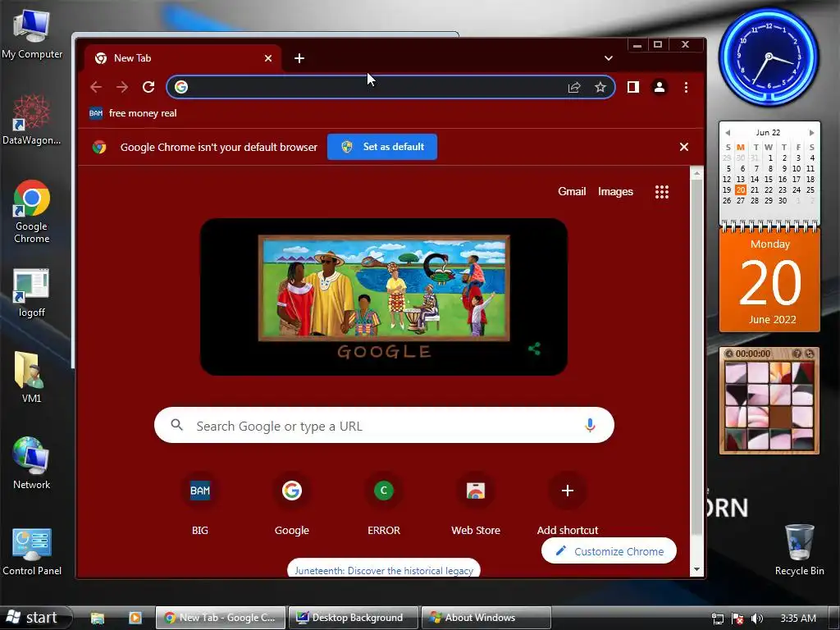Image resolution: width=840 pixels, height=630 pixels.
Task: Click the media player quick launch icon
Action: (x=135, y=618)
